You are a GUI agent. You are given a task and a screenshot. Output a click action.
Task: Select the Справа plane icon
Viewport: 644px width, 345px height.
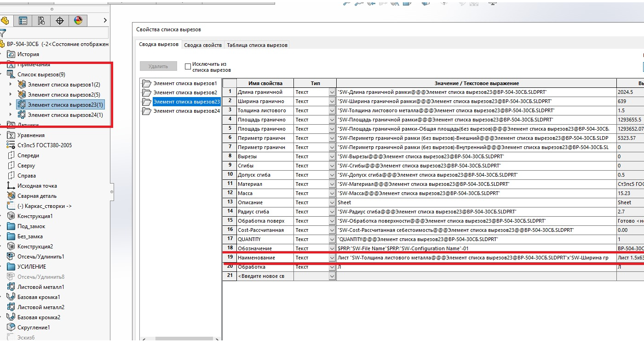pos(11,176)
